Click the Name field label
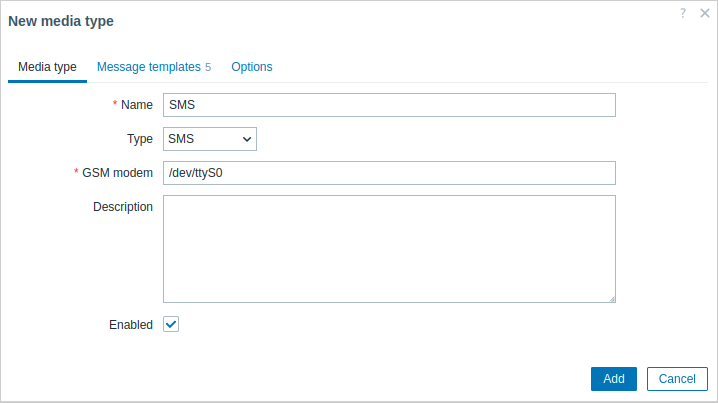The width and height of the screenshot is (718, 403). pos(136,105)
